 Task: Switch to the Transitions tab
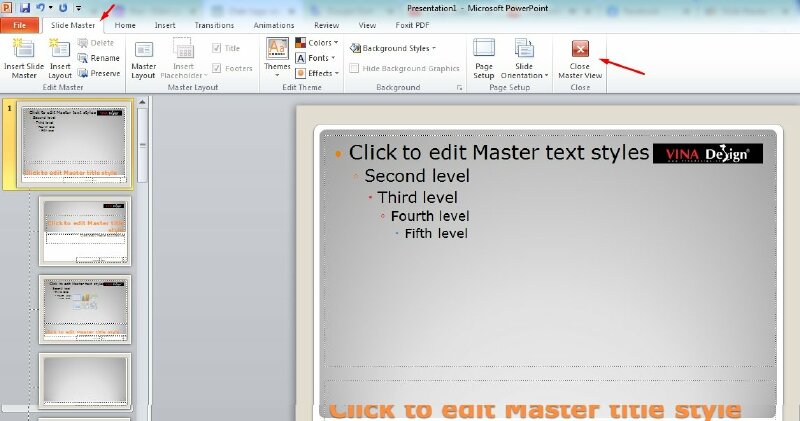[x=214, y=25]
